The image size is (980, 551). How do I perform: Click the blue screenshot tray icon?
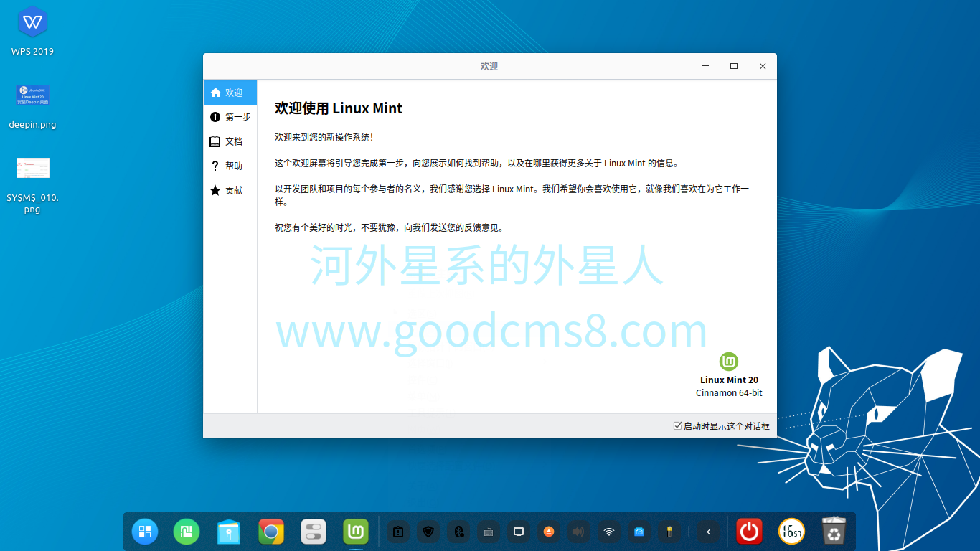pyautogui.click(x=639, y=532)
